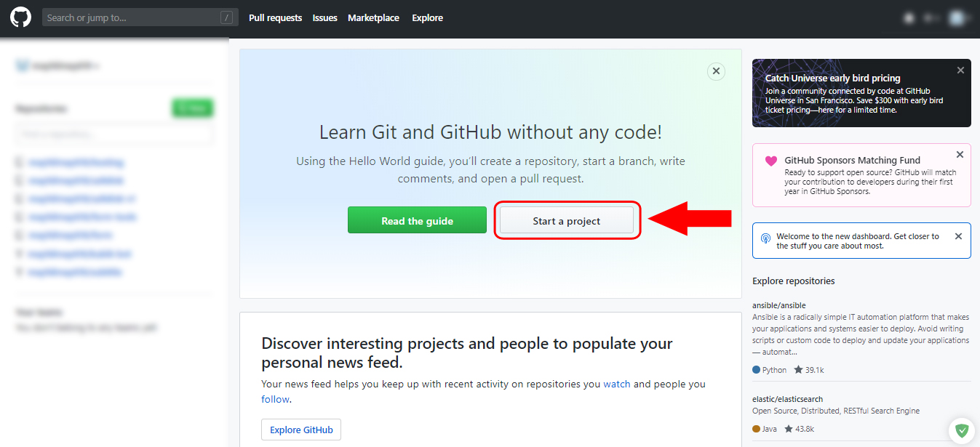Click the Start a project button

point(567,220)
